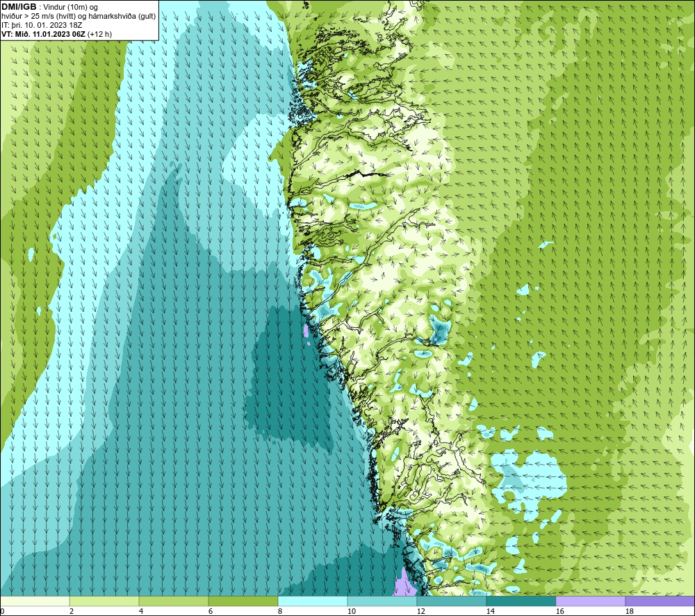The height and width of the screenshot is (616, 695).
Task: Click the 6–8 m/s olive green swatch
Action: point(243,601)
